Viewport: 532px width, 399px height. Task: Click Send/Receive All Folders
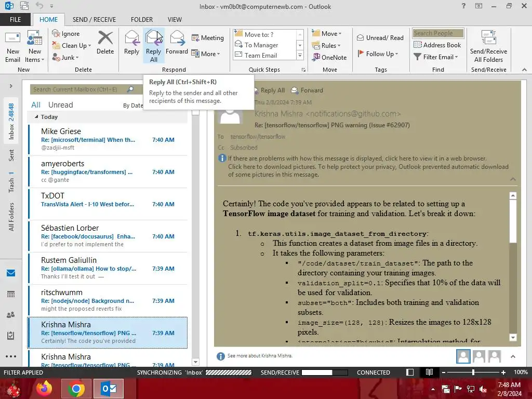click(x=488, y=46)
